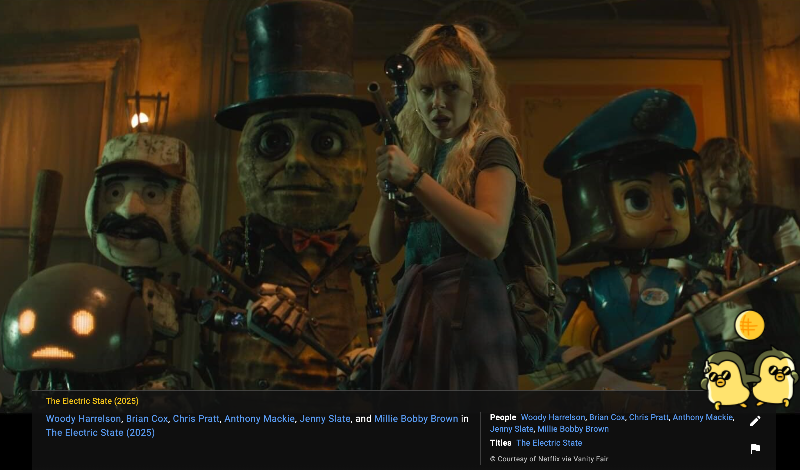The width and height of the screenshot is (800, 470).
Task: Open Jenny Slate link in the caption
Action: click(x=324, y=419)
